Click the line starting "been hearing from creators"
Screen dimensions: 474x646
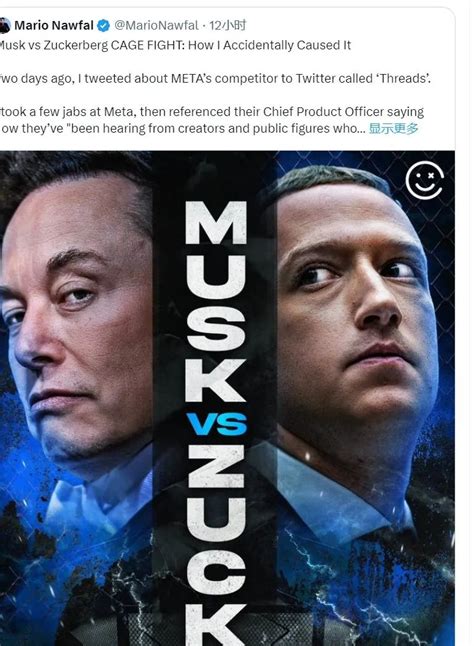[x=183, y=128]
